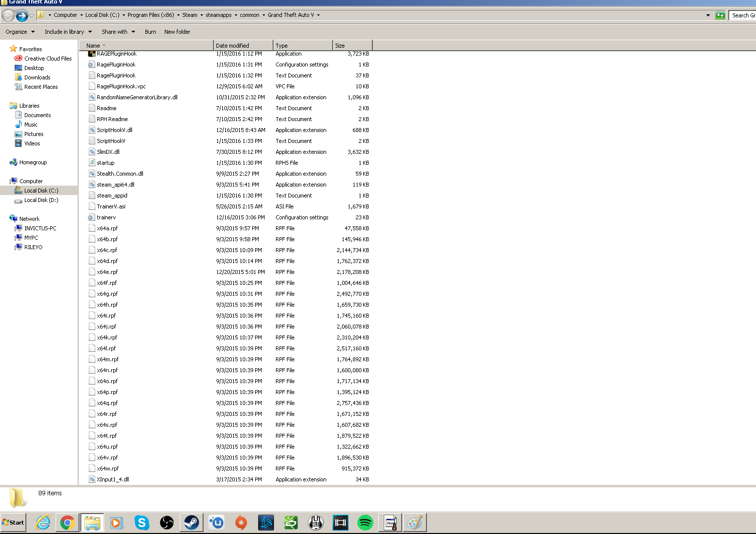Image resolution: width=756 pixels, height=534 pixels.
Task: Go forward with the blue arrow button
Action: tap(22, 16)
